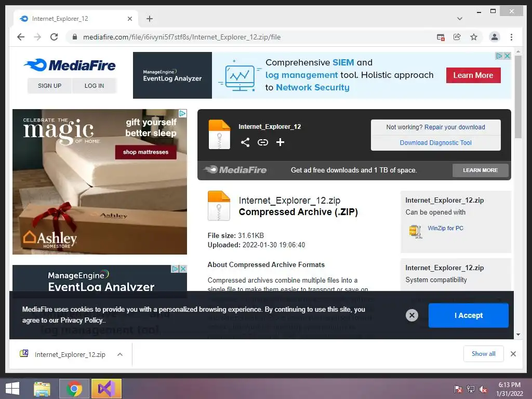Click the page vertical scrollbar thumb

click(518, 97)
